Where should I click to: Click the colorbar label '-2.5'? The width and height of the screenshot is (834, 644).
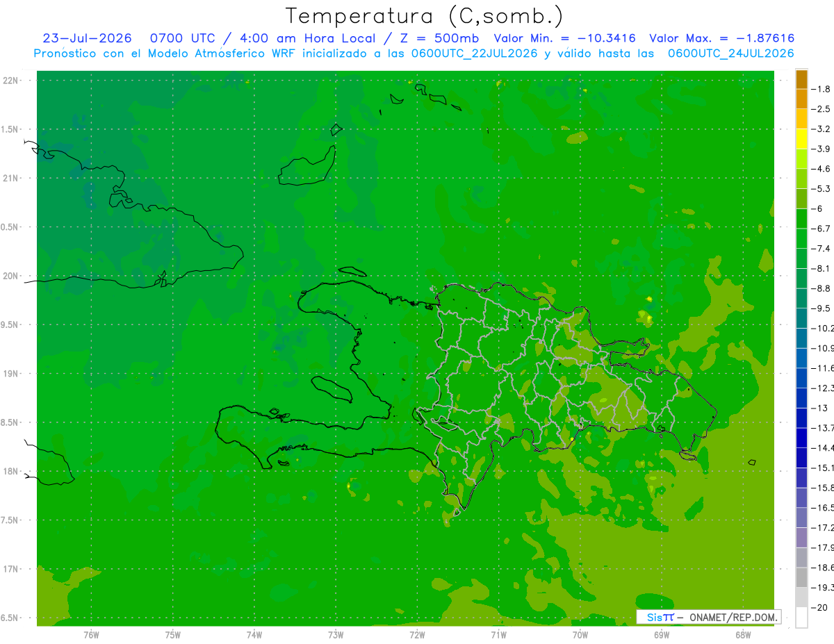[x=821, y=109]
